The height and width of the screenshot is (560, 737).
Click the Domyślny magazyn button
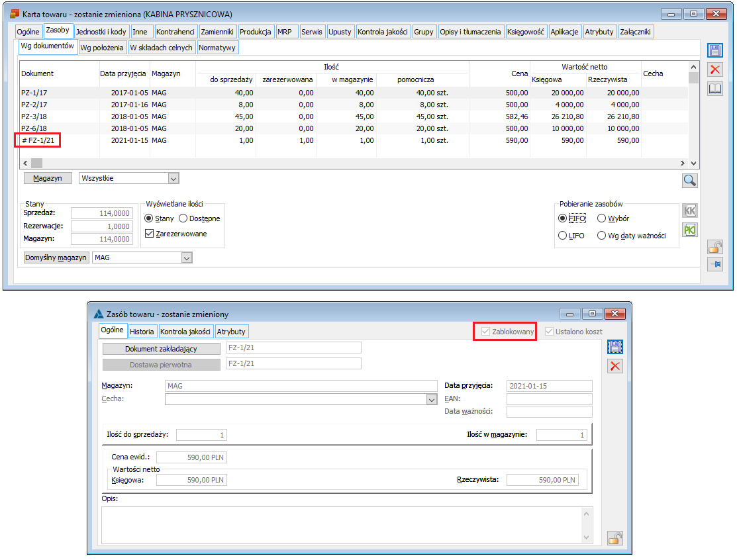56,258
